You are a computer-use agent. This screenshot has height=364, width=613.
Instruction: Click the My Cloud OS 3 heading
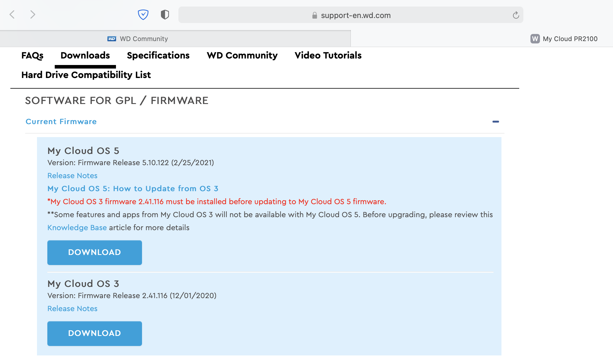point(83,284)
